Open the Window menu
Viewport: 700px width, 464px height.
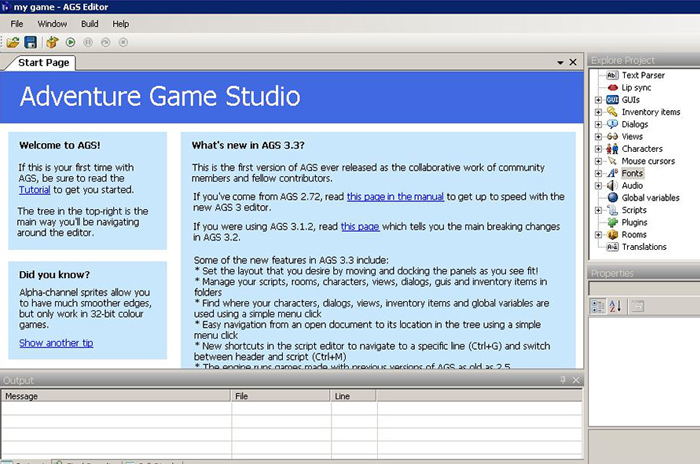point(52,24)
